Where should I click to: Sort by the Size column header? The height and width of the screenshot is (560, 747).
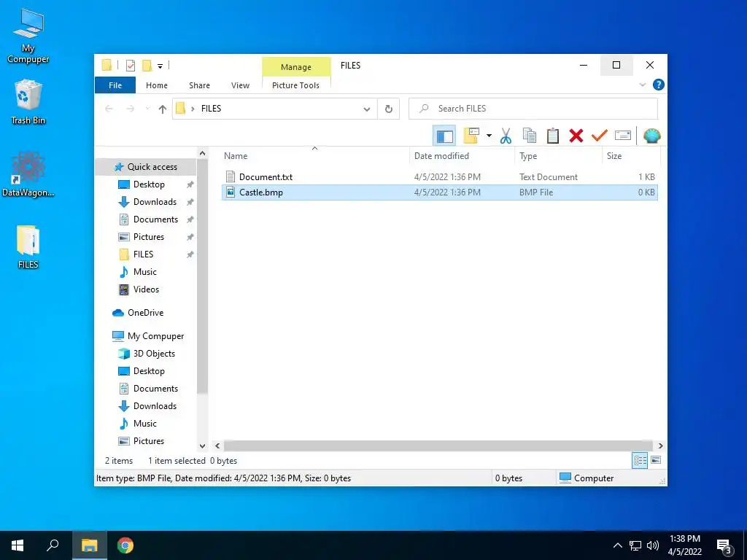[631, 156]
